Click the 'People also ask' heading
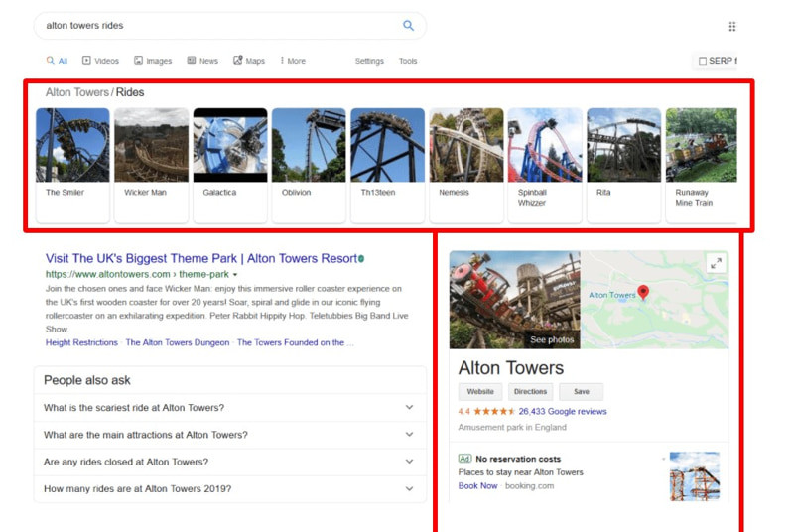The image size is (794, 532). tap(87, 380)
